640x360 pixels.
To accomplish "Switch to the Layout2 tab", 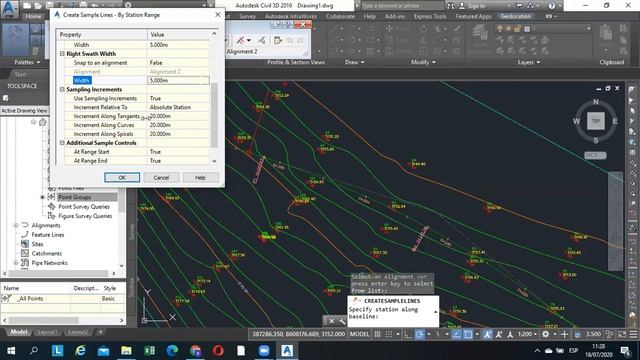I will click(78, 332).
